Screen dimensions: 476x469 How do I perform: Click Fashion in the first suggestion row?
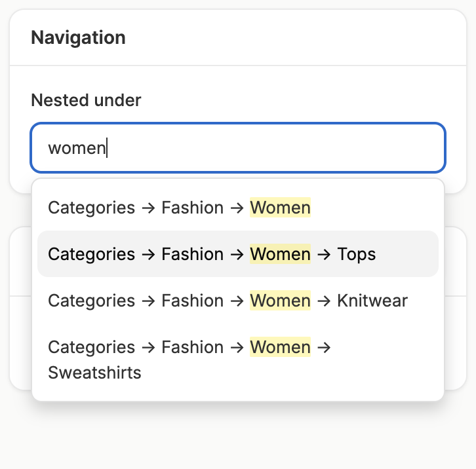pyautogui.click(x=192, y=208)
